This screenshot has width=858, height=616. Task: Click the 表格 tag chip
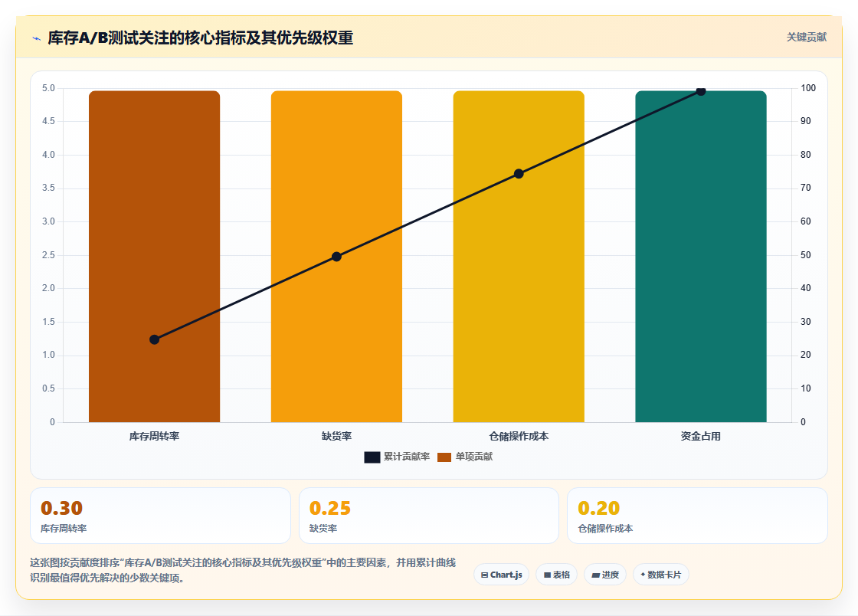tap(556, 575)
